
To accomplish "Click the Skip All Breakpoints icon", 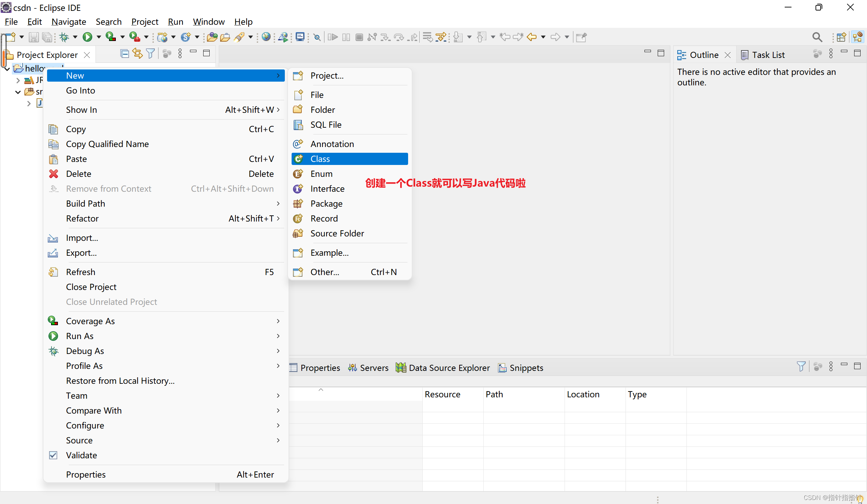I will pyautogui.click(x=317, y=37).
